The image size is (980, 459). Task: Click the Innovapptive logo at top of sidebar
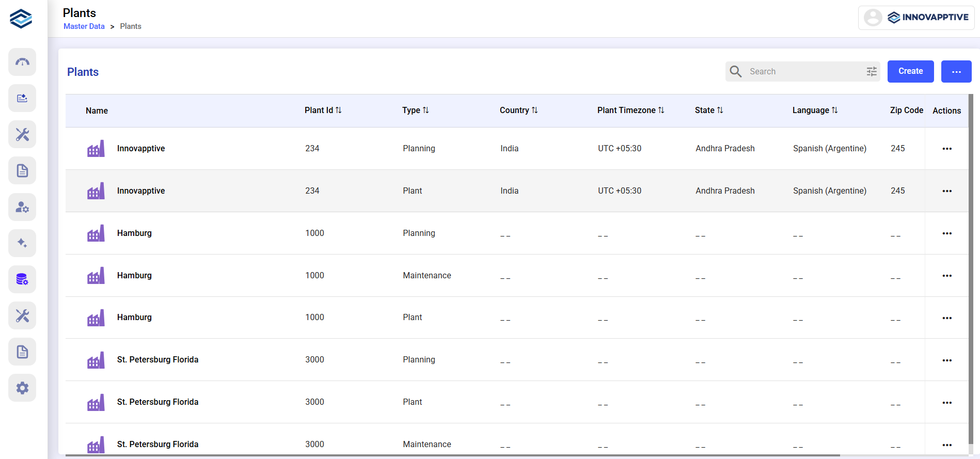tap(21, 19)
